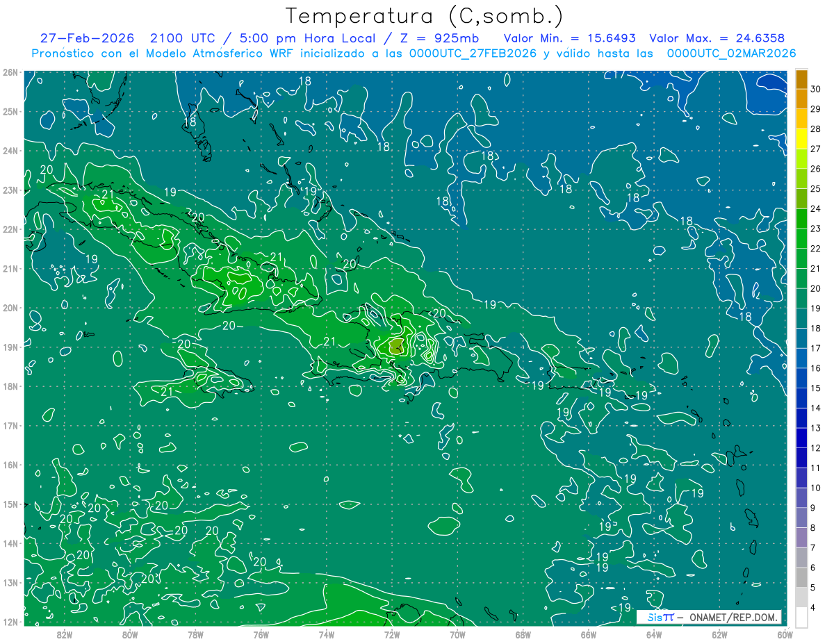Click the latitude axis label "23N"
Screen dimensions: 834x644
coord(10,190)
